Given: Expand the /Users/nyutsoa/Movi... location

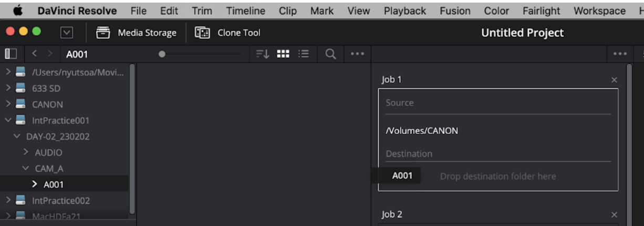Looking at the screenshot, I should (x=8, y=72).
